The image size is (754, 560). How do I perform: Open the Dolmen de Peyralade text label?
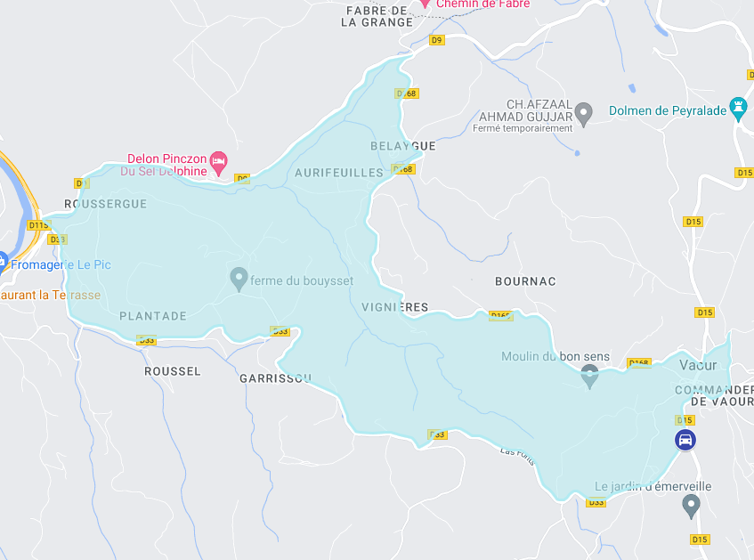(x=668, y=110)
